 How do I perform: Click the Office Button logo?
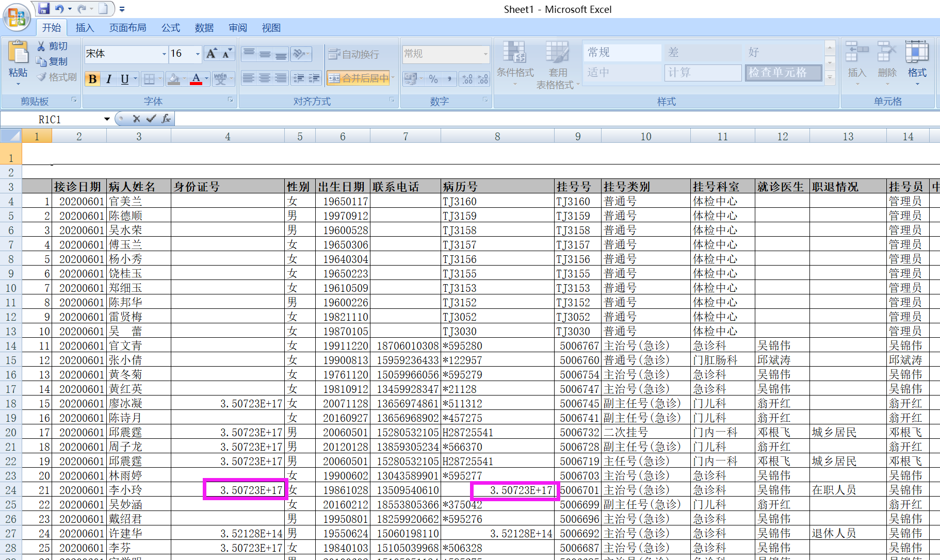coord(17,18)
